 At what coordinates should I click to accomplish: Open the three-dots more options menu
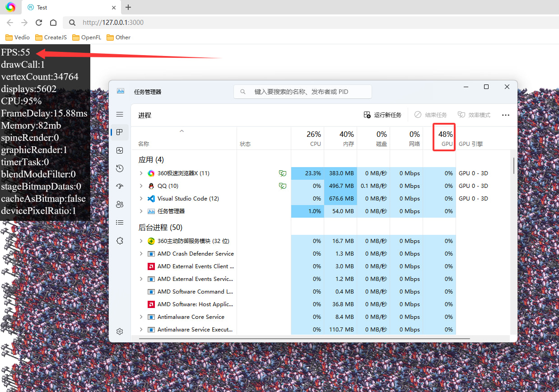point(506,115)
